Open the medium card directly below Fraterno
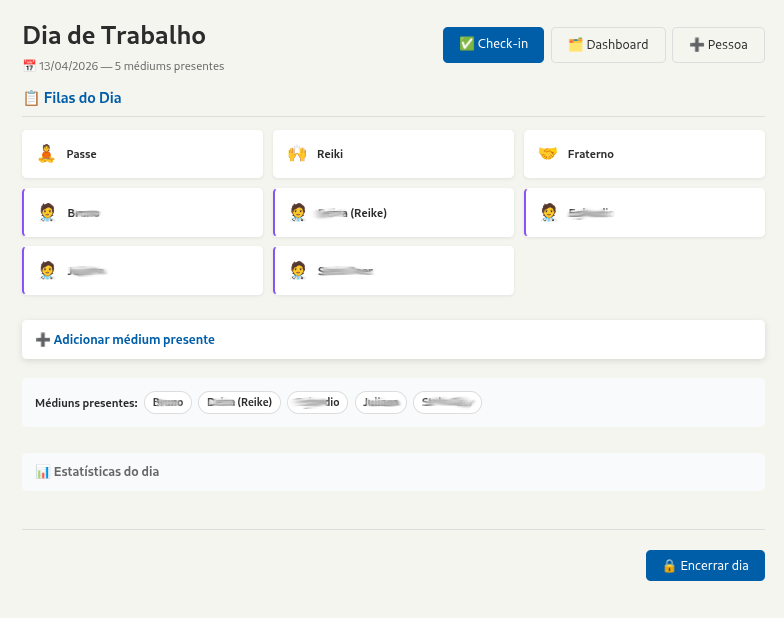 click(x=645, y=212)
